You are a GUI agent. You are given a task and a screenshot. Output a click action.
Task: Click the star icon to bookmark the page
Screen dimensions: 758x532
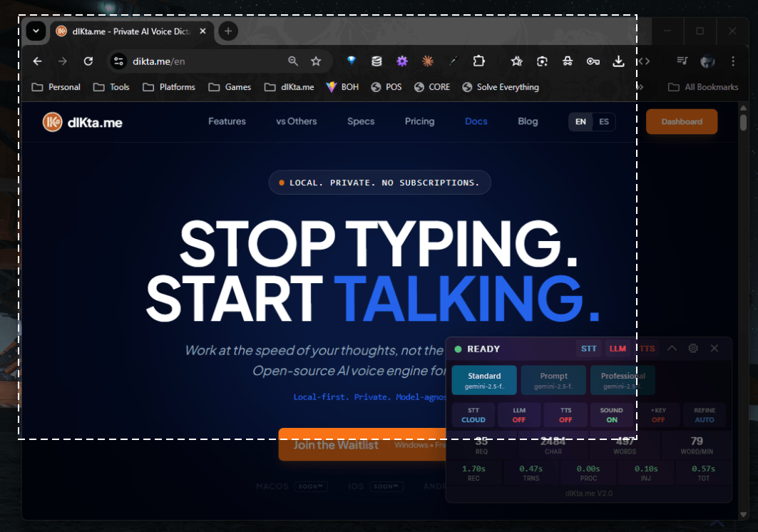click(316, 61)
